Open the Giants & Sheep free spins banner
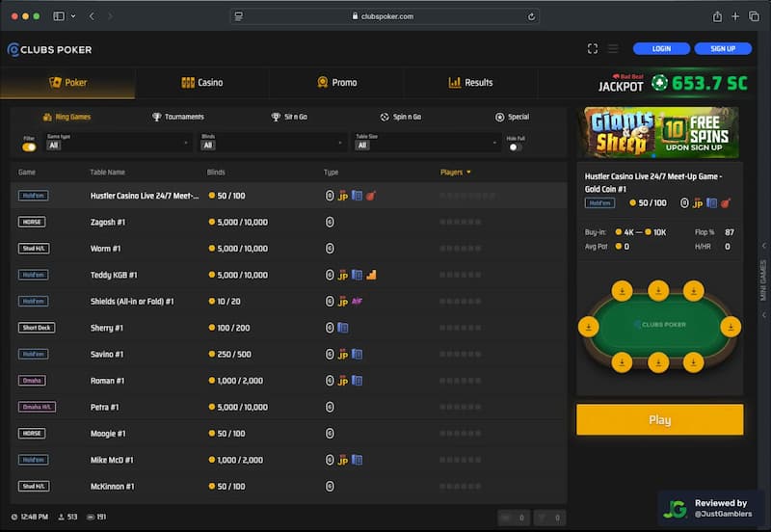Viewport: 771px width, 532px height. (659, 132)
